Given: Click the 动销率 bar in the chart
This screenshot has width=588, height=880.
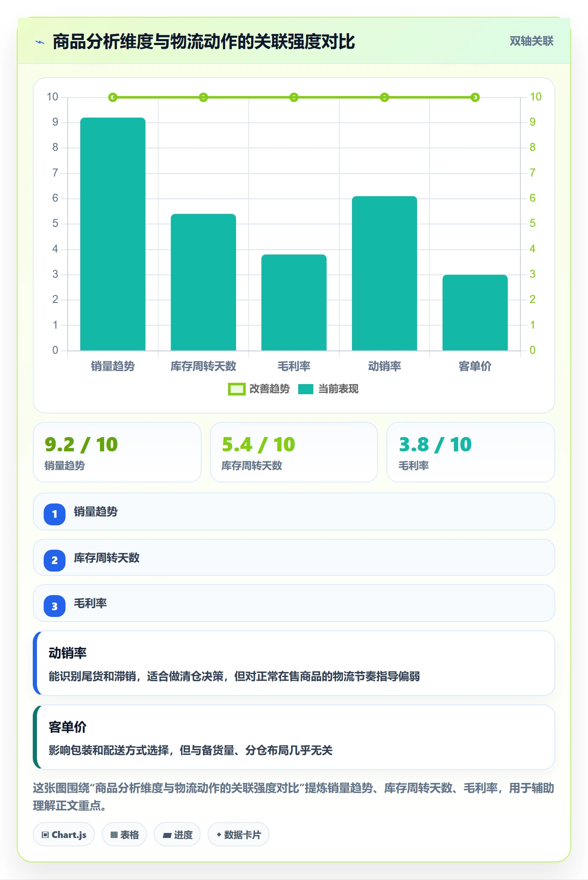Looking at the screenshot, I should click(x=384, y=273).
